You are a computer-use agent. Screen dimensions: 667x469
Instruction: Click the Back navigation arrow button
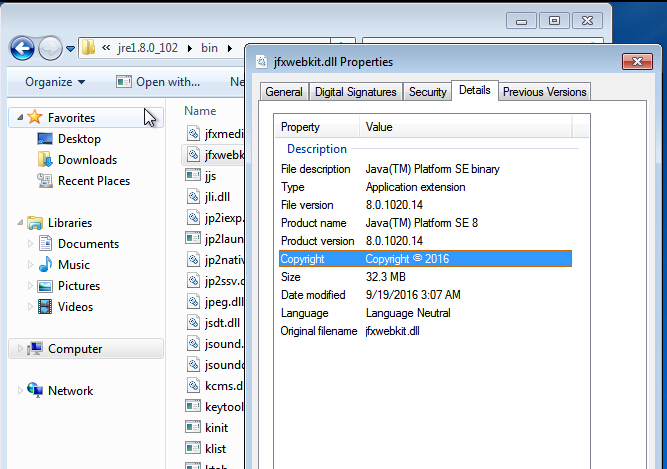22,48
